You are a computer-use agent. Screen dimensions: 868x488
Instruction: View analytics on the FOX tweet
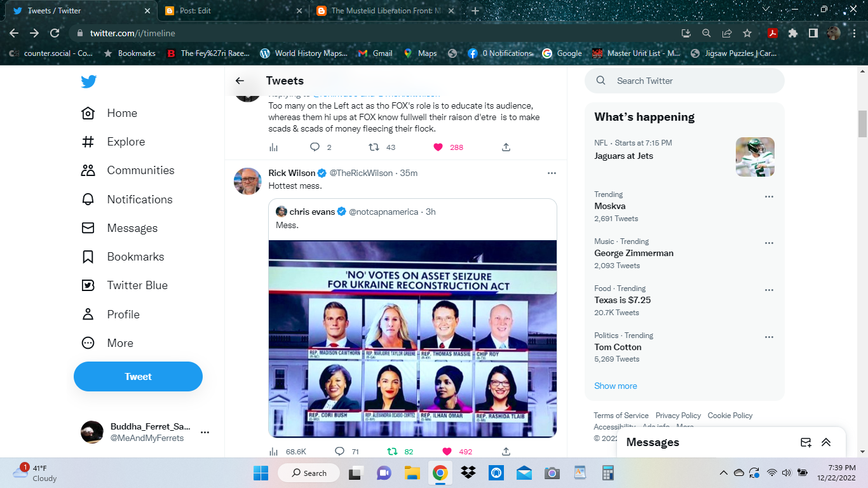274,147
